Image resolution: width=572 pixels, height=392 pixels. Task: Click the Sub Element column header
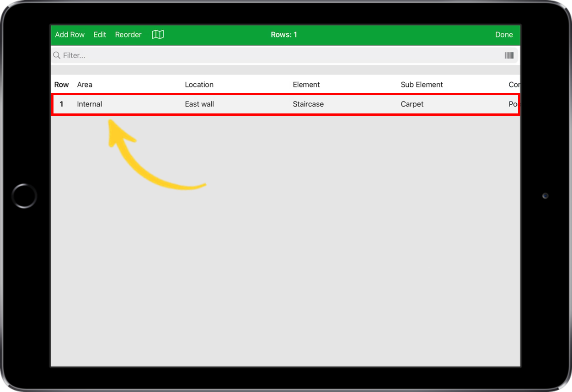[422, 85]
